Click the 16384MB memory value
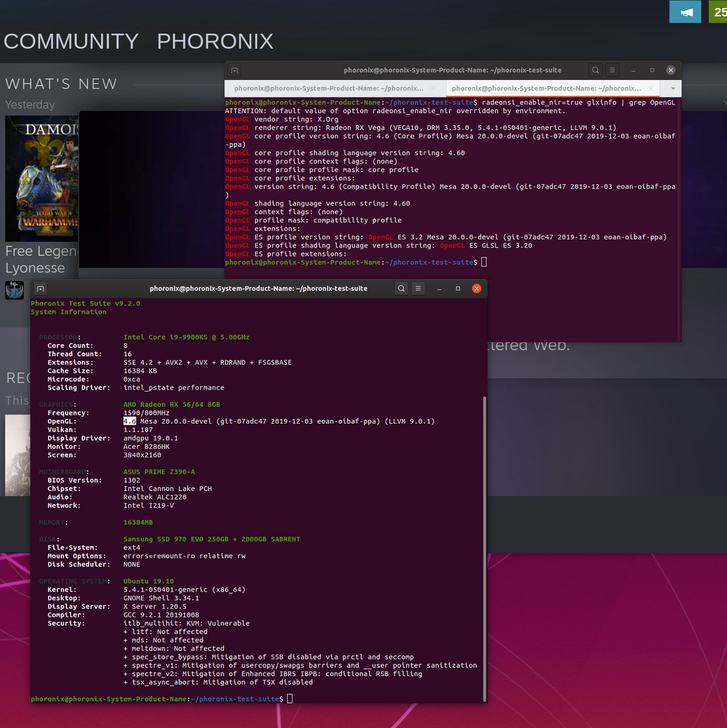This screenshot has width=727, height=728. 138,522
